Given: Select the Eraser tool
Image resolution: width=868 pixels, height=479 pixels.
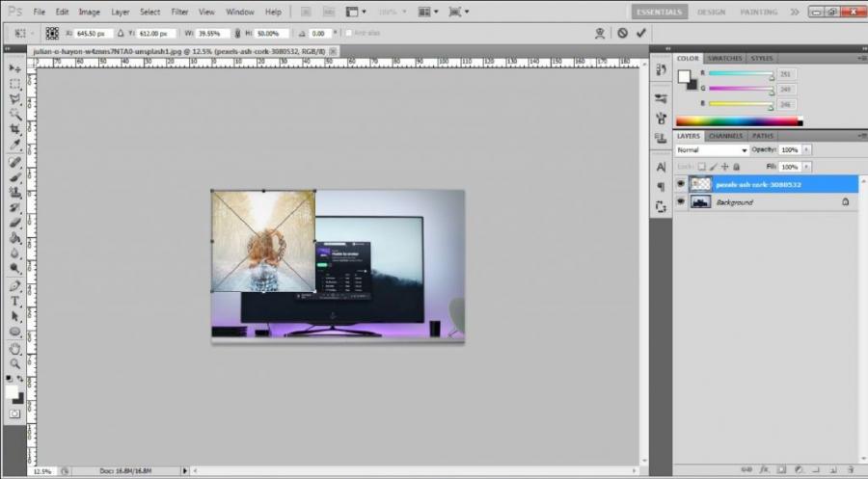Looking at the screenshot, I should [14, 223].
